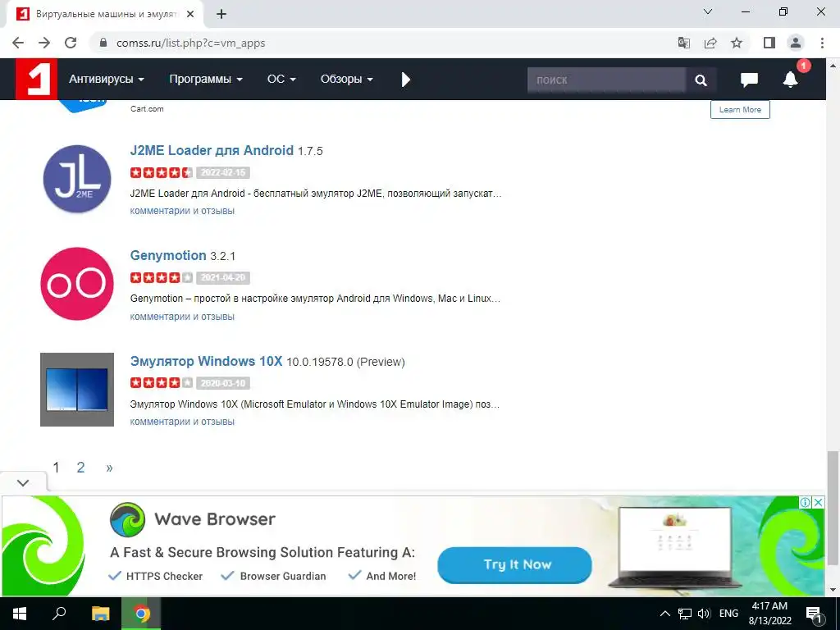The image size is (840, 630).
Task: Open the Антивирусы dropdown menu
Action: coord(106,80)
